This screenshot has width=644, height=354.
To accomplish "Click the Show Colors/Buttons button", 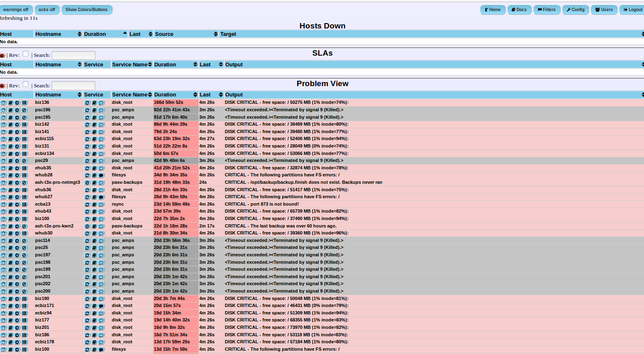I will point(87,9).
